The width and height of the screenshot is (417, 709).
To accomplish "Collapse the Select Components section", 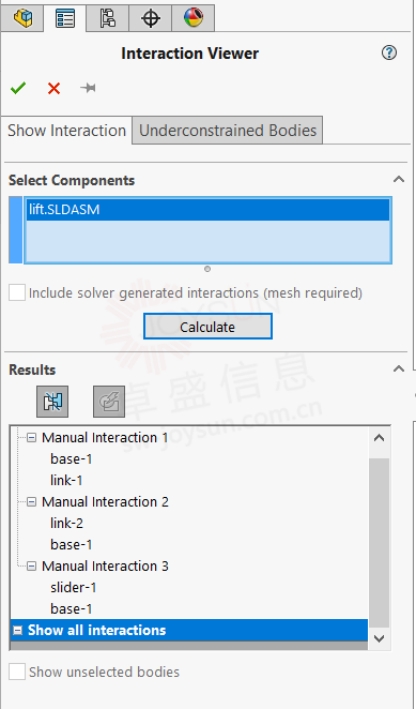I will (398, 180).
